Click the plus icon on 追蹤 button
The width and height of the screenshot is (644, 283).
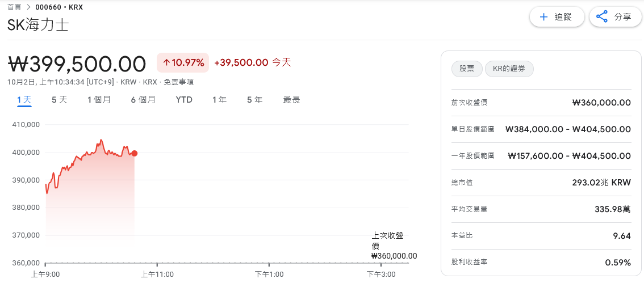coord(543,17)
